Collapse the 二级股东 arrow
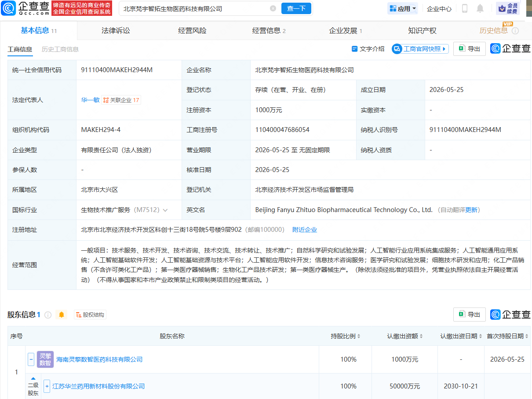 33,378
